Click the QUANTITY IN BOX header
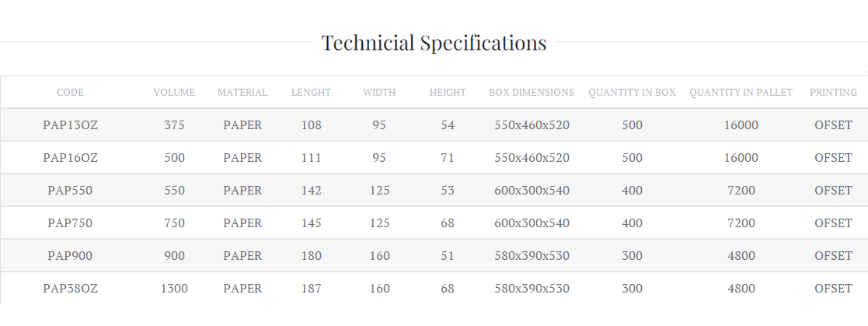Screen dimensions: 868x326 [x=632, y=93]
